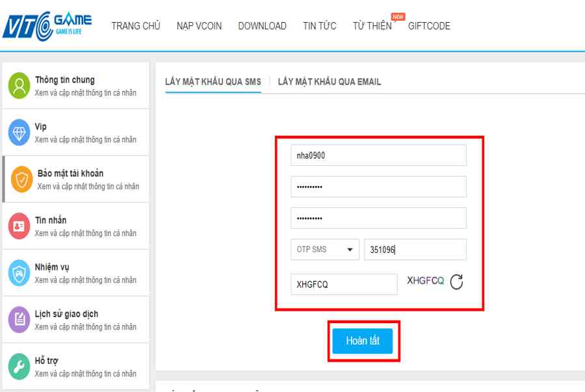
Task: Click the Hoàn tất button
Action: (362, 341)
